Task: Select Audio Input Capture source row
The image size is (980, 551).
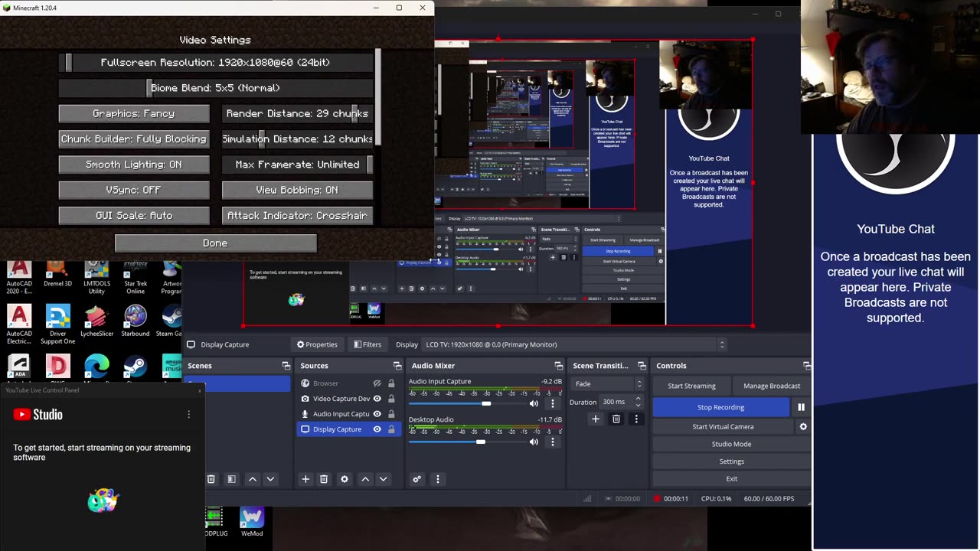Action: tap(348, 414)
